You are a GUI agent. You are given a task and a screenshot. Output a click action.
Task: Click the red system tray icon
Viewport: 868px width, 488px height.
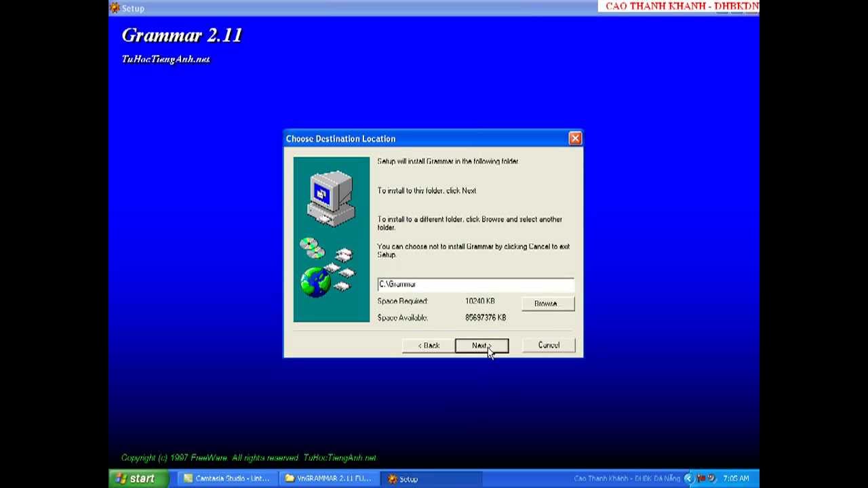click(702, 479)
